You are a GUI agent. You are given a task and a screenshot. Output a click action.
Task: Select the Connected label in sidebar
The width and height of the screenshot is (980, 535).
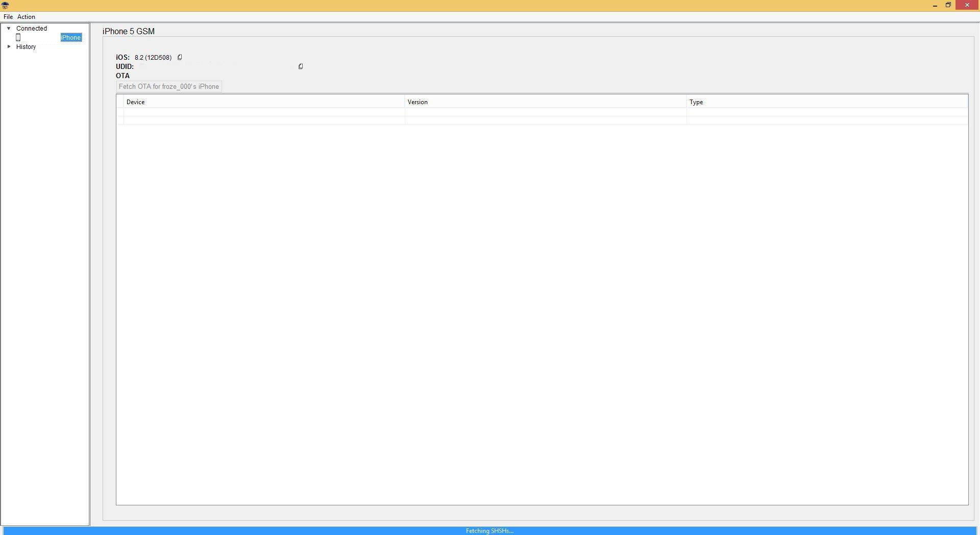point(32,29)
